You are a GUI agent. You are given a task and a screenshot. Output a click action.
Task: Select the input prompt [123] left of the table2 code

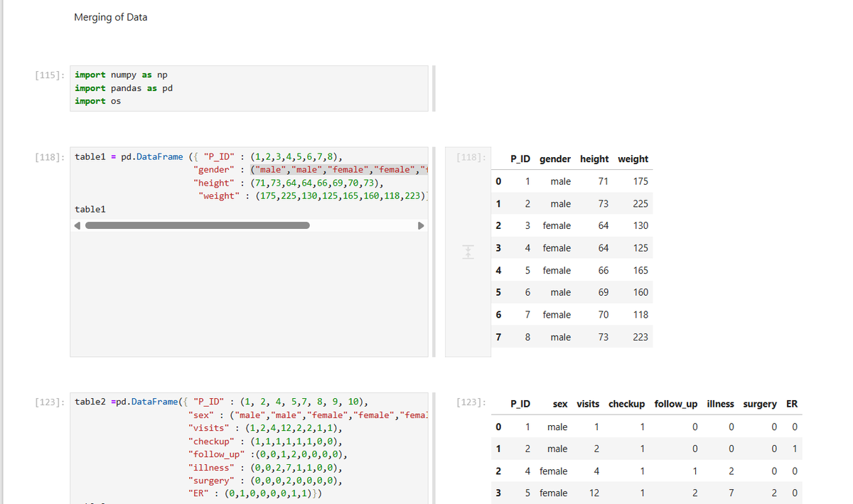coord(50,402)
